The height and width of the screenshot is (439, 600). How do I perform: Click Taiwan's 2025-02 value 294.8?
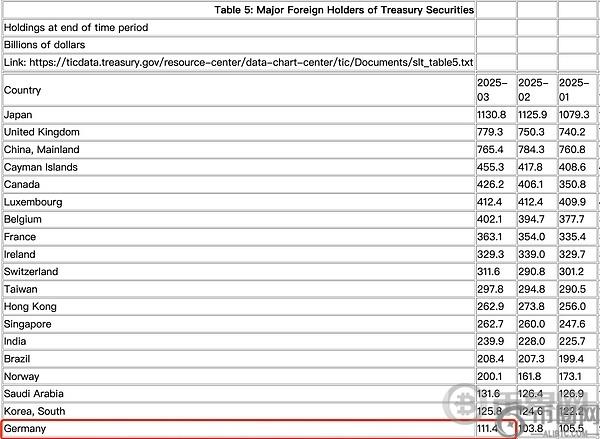(x=535, y=289)
